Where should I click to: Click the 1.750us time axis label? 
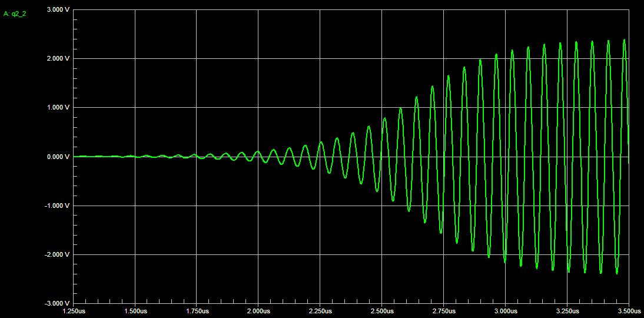pos(197,310)
